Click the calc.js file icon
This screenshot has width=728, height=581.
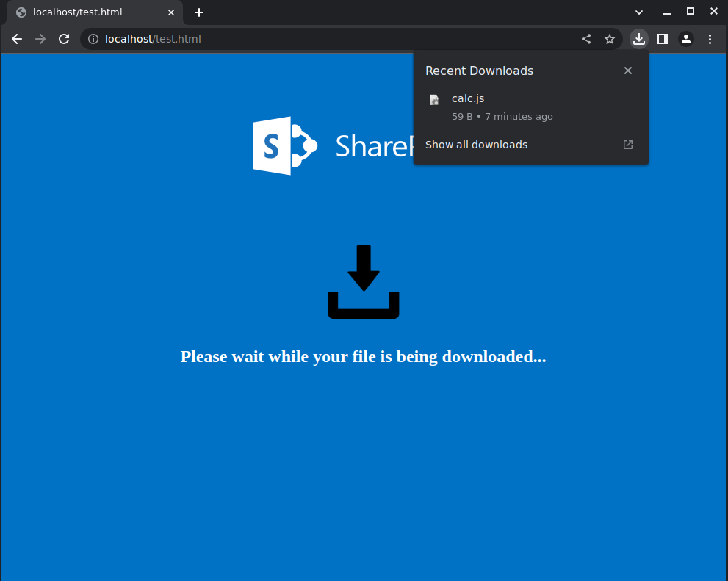pyautogui.click(x=434, y=100)
